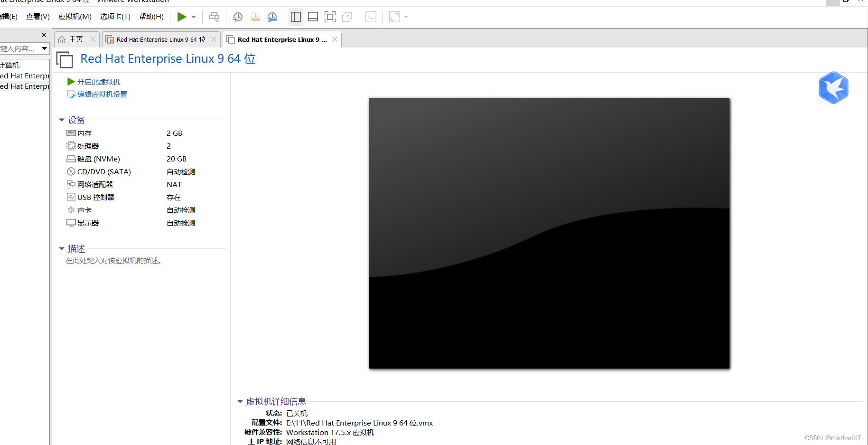Open the library search dropdown arrow

point(45,48)
